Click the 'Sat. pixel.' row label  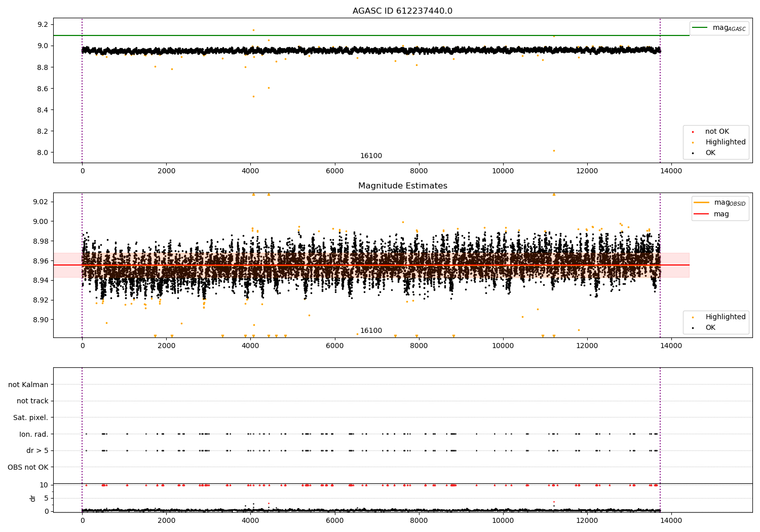tap(31, 418)
